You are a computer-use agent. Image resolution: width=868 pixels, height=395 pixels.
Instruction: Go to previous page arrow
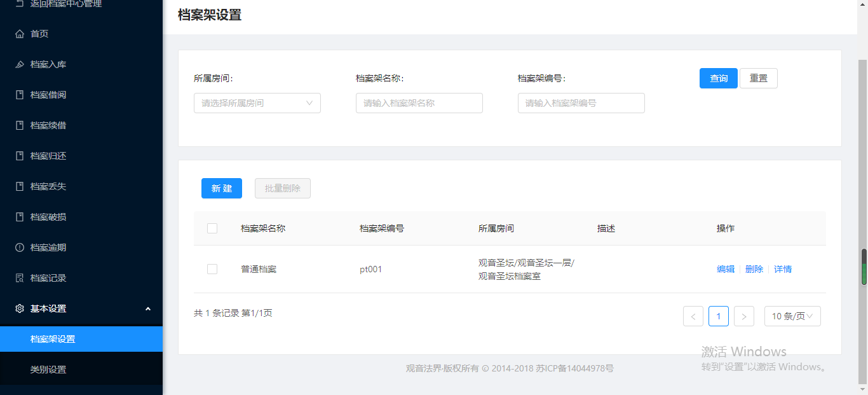click(693, 316)
